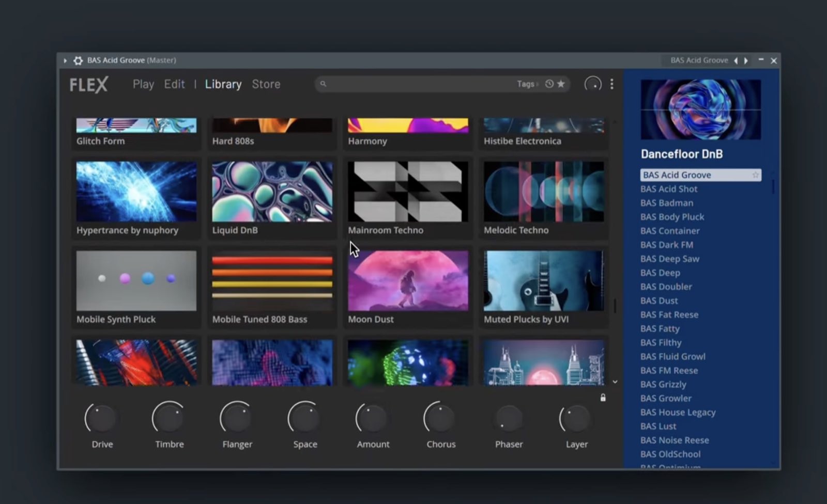Select the BAS House Legacy preset

pos(678,412)
